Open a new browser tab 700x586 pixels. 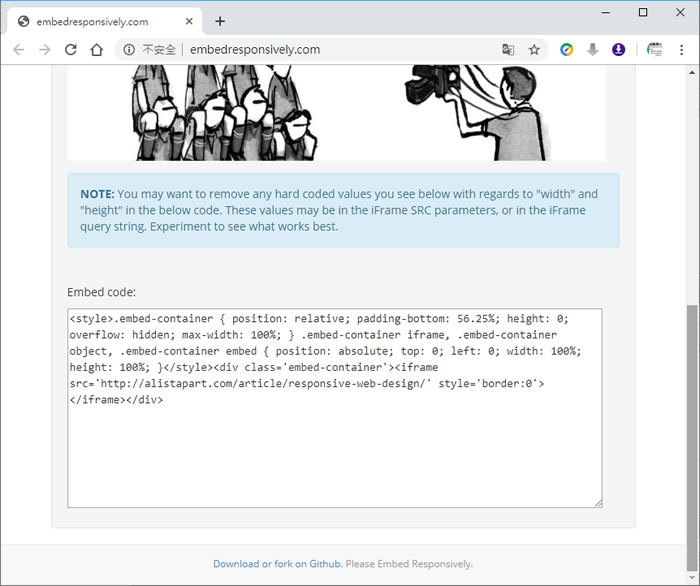[220, 21]
